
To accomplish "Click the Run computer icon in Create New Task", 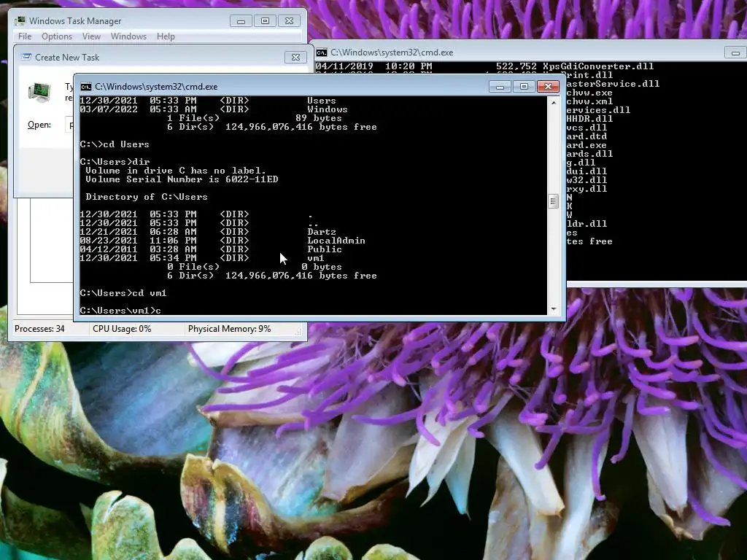I will click(x=39, y=93).
